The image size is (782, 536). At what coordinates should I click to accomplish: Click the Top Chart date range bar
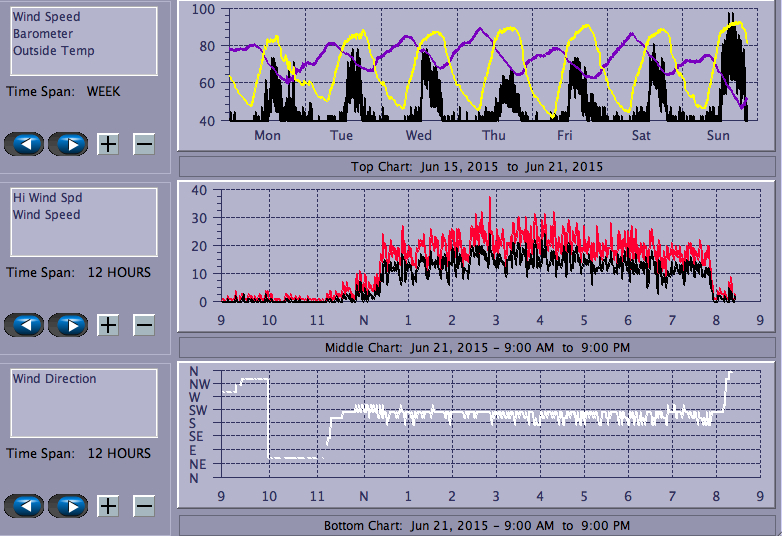(477, 166)
